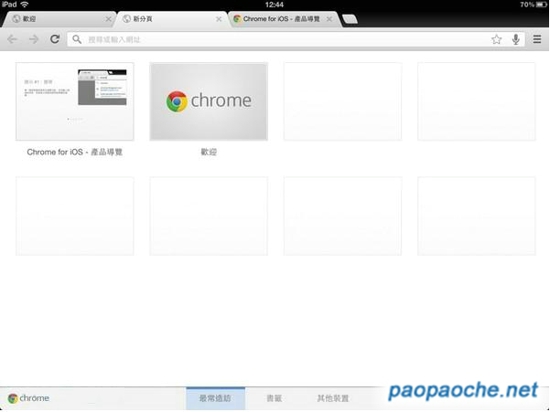Close the Chrome for iOS tab
550x412 pixels.
(329, 19)
